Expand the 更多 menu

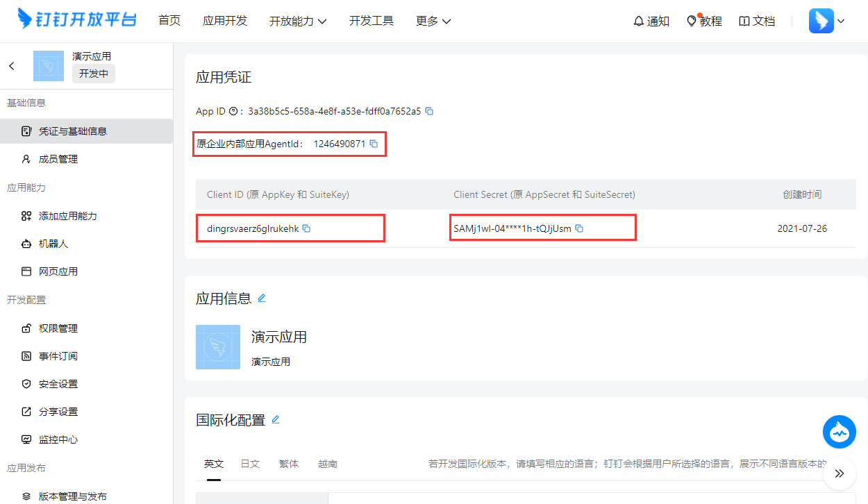tap(433, 21)
